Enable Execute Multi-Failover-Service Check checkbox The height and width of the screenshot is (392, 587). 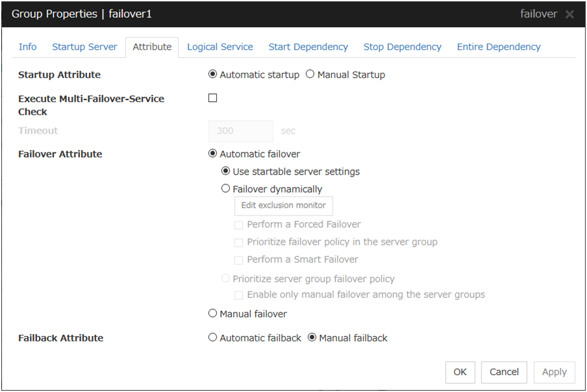coord(213,98)
